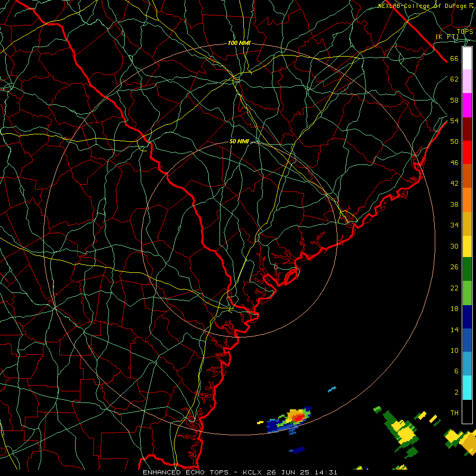Select the navy blue legend swatch
This screenshot has height=476, width=476.
point(467,317)
